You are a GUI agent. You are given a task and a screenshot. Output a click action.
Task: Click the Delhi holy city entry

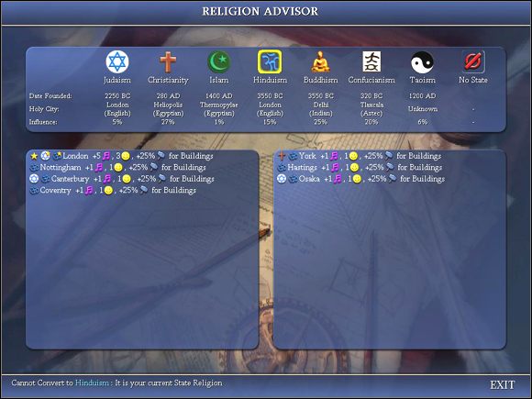[x=321, y=109]
